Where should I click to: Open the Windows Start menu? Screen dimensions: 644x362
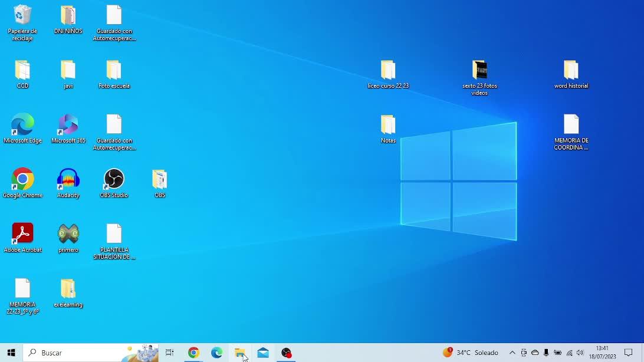[11, 353]
